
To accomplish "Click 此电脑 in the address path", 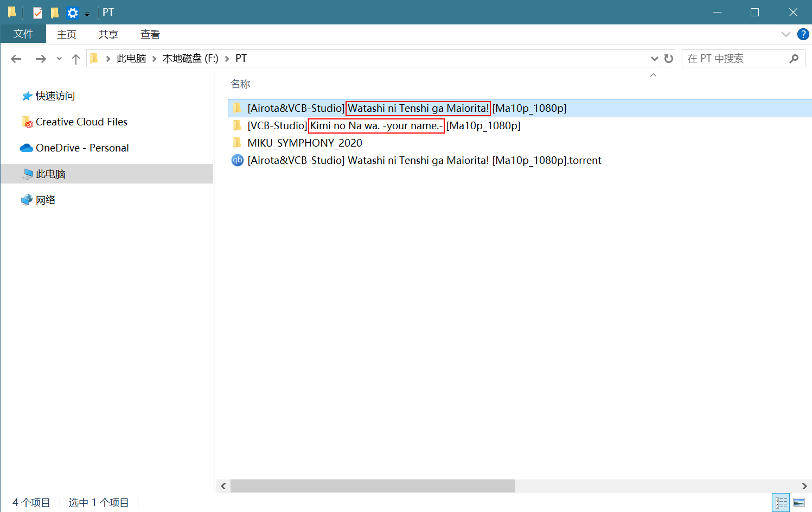I will pyautogui.click(x=131, y=58).
